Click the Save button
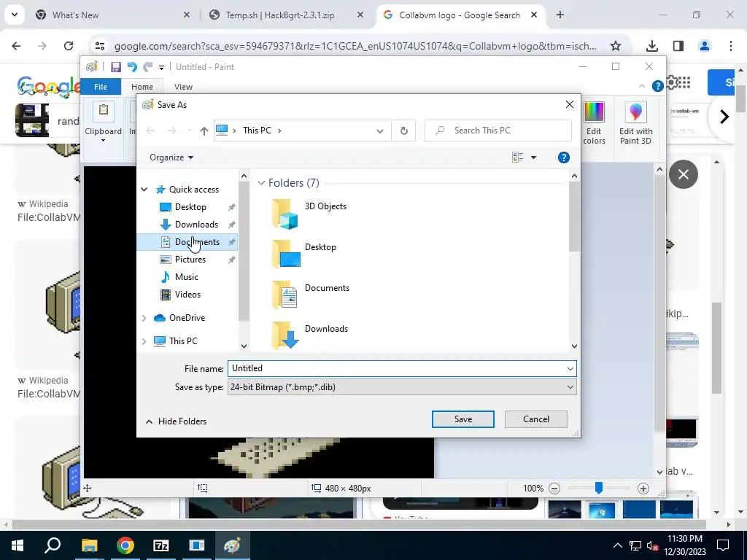 (x=462, y=419)
